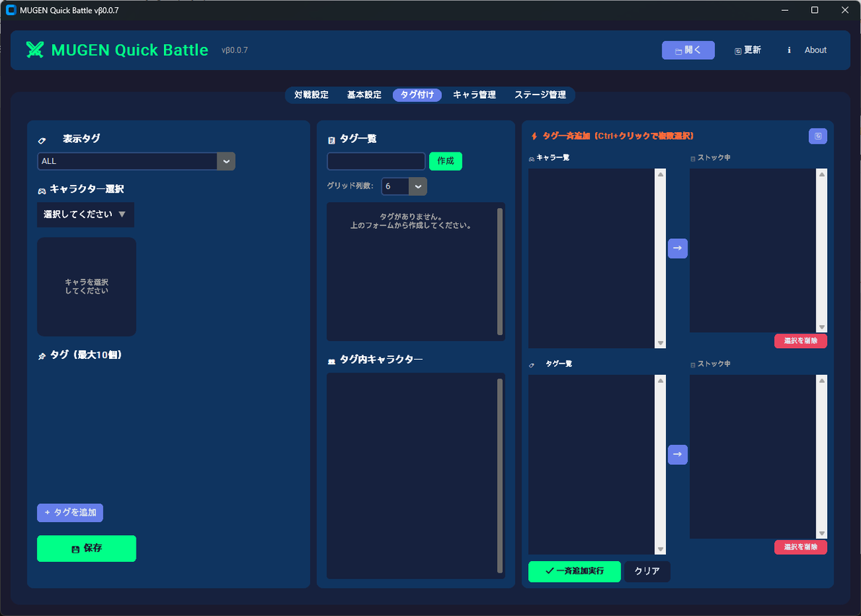
Task: Refresh data with 更新 button
Action: point(748,50)
